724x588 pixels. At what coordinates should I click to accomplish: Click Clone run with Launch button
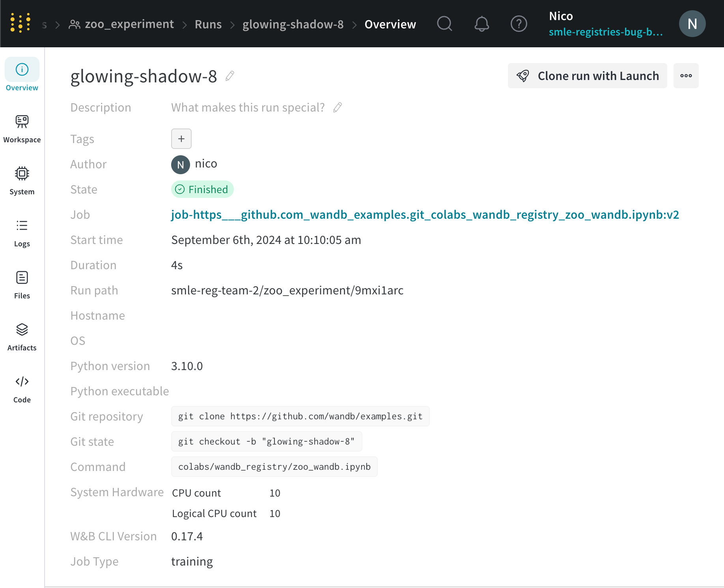click(x=587, y=76)
